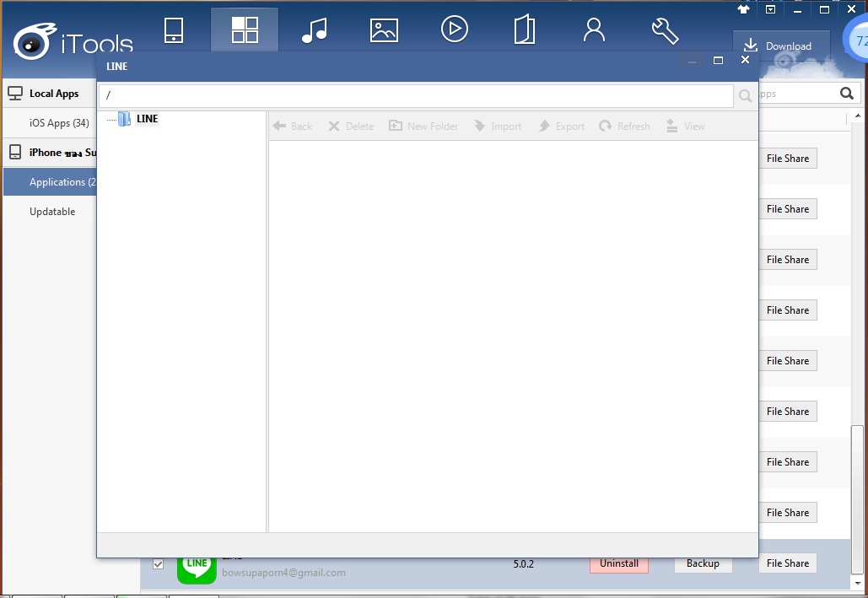Screen dimensions: 868x598
Task: Toggle the LINE app row checkbox
Action: point(158,563)
